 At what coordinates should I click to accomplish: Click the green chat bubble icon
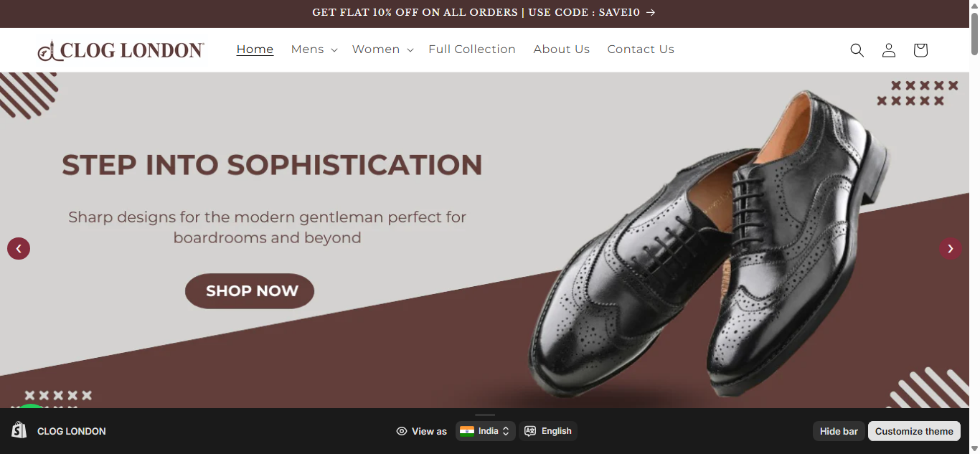(x=30, y=407)
